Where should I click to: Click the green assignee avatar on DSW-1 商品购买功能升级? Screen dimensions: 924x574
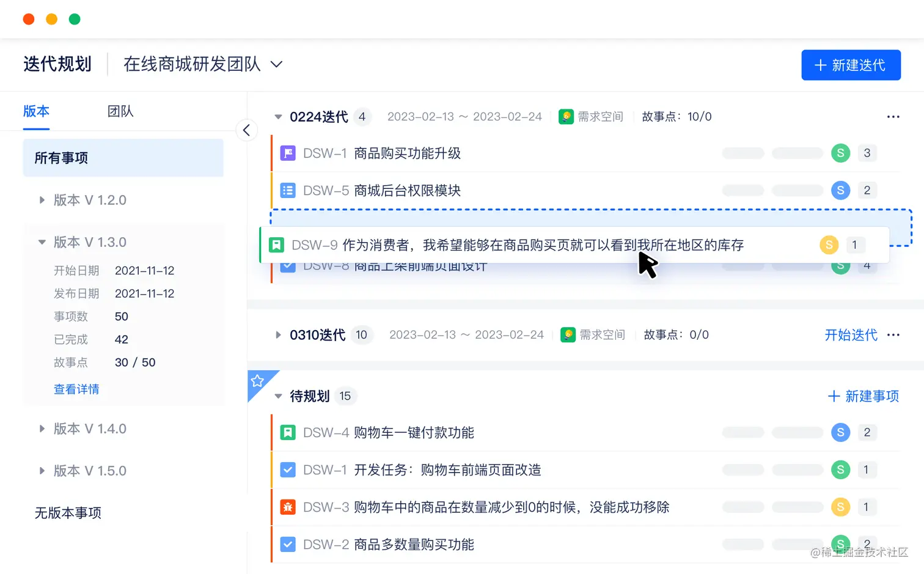(841, 153)
